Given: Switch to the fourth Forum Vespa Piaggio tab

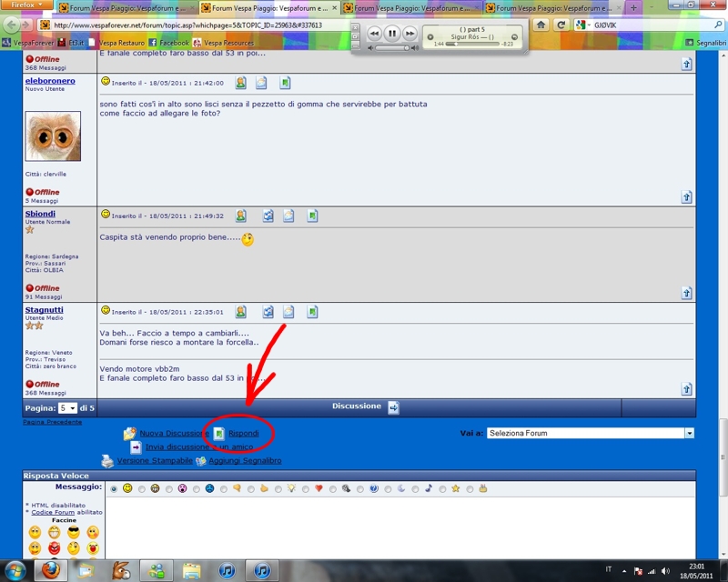Looking at the screenshot, I should coord(553,8).
